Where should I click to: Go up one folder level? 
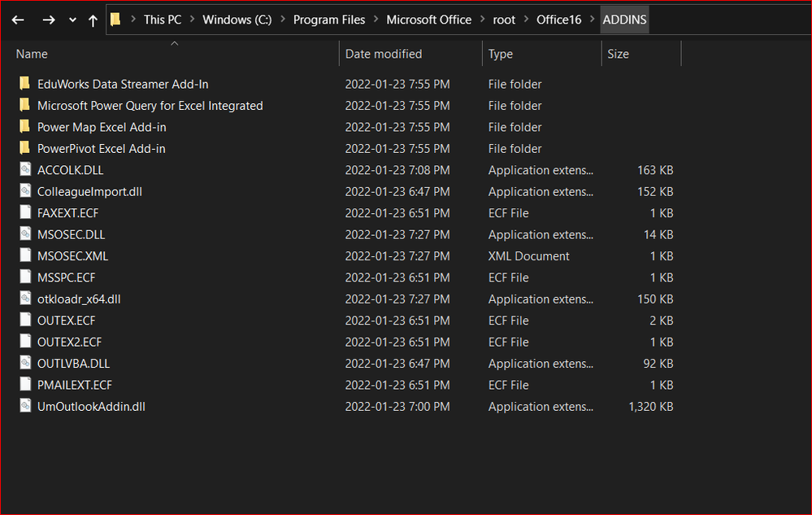(x=93, y=20)
